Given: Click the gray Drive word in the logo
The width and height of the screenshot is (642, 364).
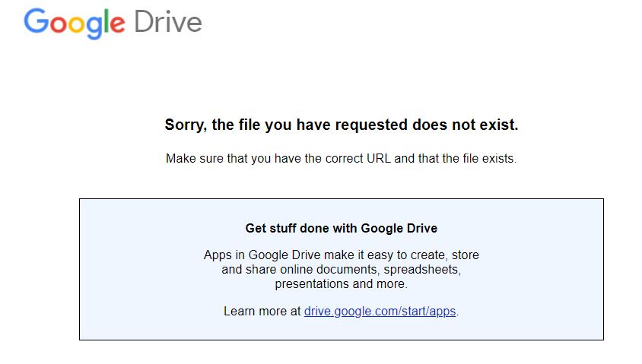Looking at the screenshot, I should (x=168, y=22).
